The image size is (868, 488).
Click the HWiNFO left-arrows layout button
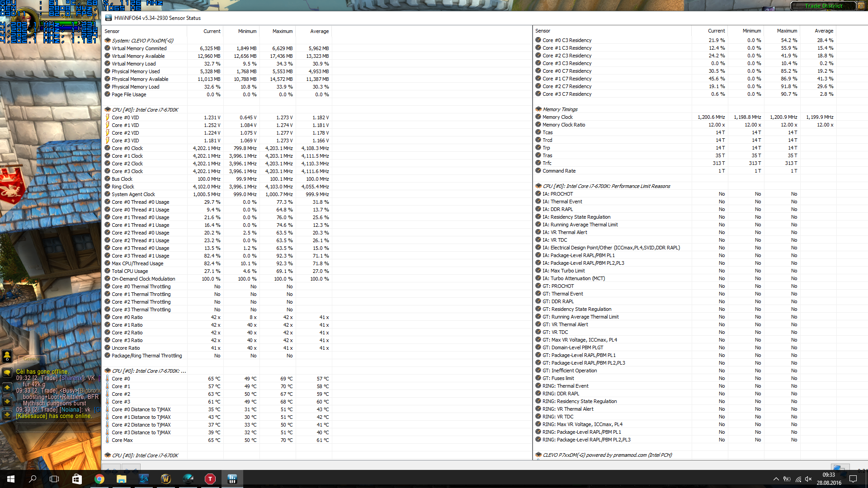click(111, 467)
